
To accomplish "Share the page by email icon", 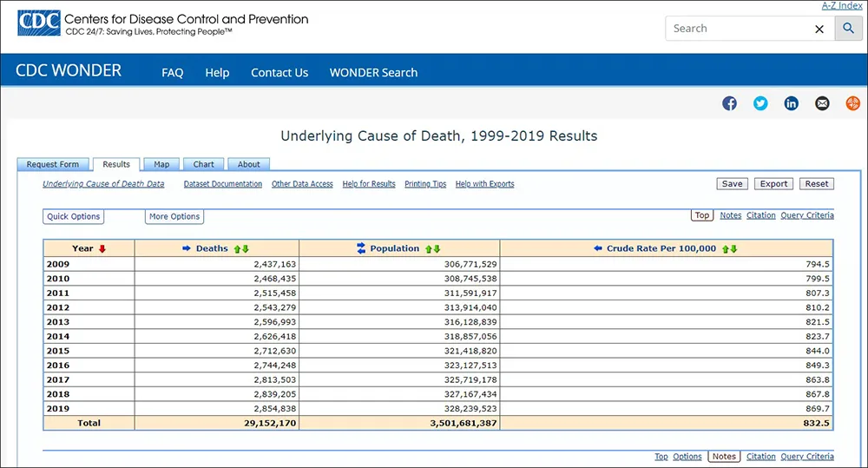I will [x=822, y=103].
